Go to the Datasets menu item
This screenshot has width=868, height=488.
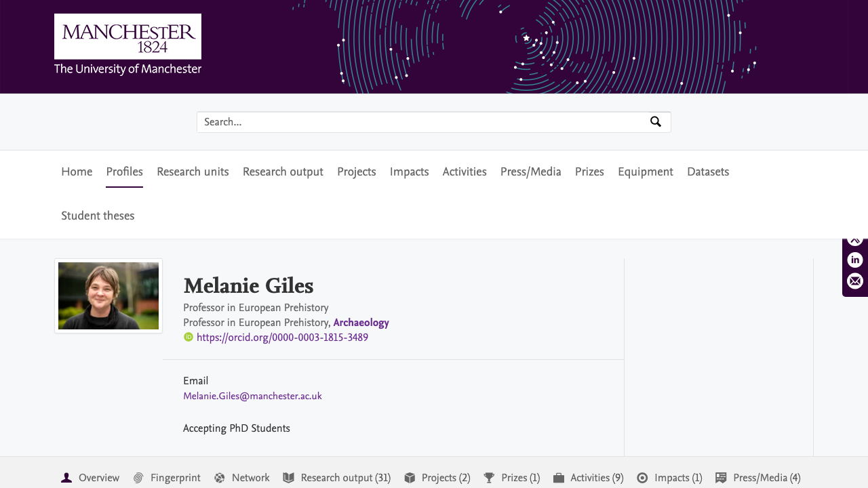coord(707,172)
